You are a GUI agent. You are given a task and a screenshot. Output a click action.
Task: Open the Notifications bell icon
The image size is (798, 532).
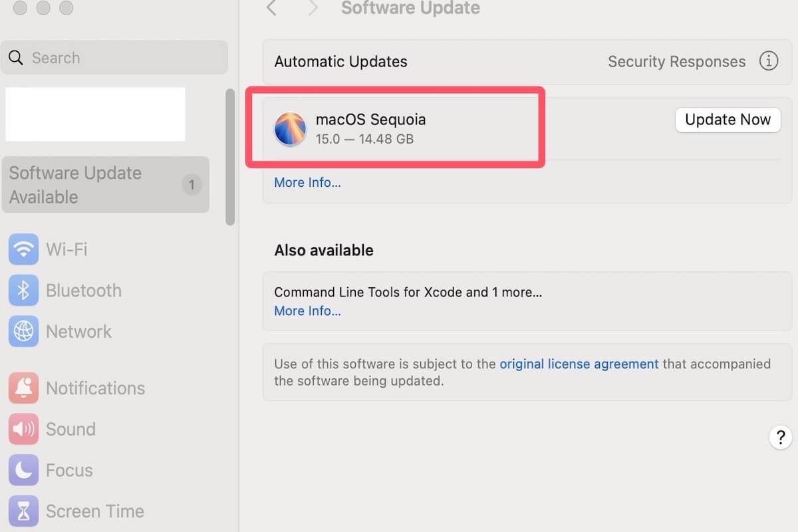click(24, 388)
